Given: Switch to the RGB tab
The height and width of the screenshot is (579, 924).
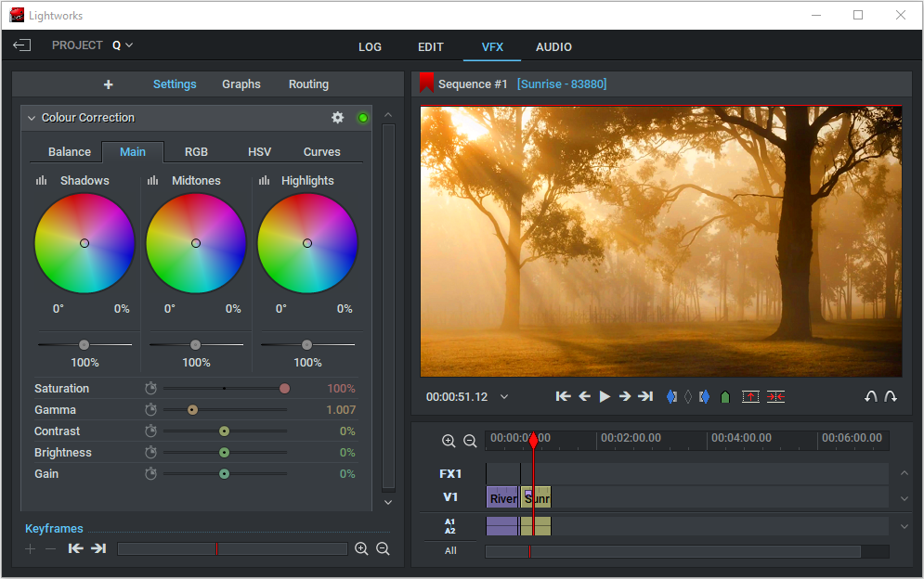Looking at the screenshot, I should point(196,152).
